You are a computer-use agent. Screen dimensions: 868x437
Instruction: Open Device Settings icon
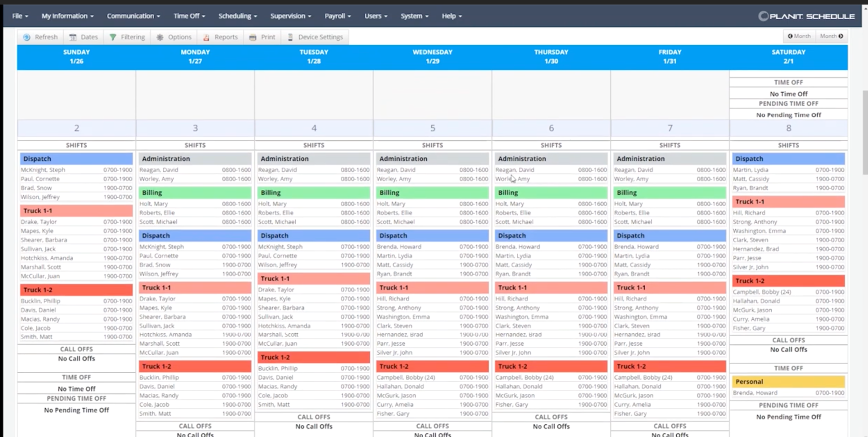coord(290,37)
